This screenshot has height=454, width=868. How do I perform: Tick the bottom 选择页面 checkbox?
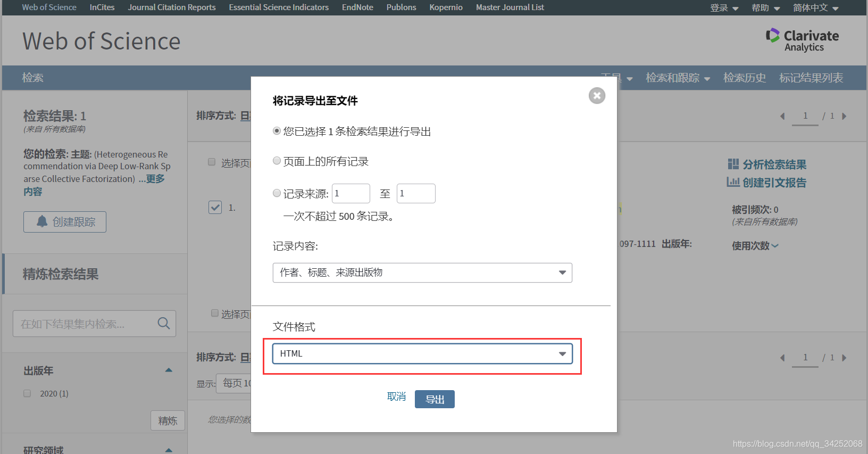coord(215,313)
